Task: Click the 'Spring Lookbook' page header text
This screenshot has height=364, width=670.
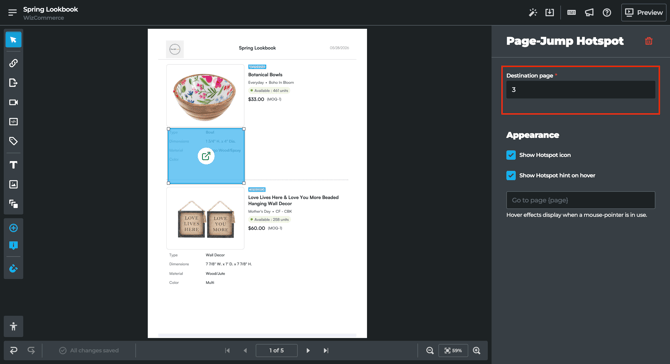Action: pyautogui.click(x=257, y=48)
